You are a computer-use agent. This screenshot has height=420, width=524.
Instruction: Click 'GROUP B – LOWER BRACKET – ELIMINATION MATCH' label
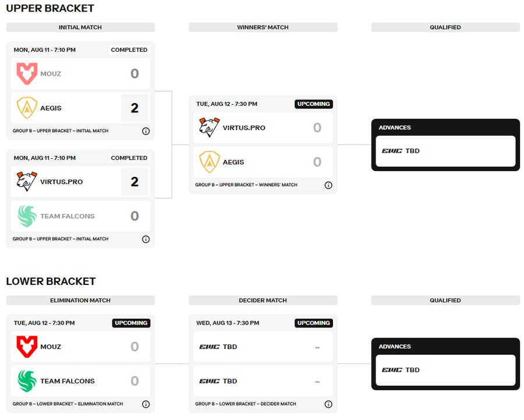(68, 404)
